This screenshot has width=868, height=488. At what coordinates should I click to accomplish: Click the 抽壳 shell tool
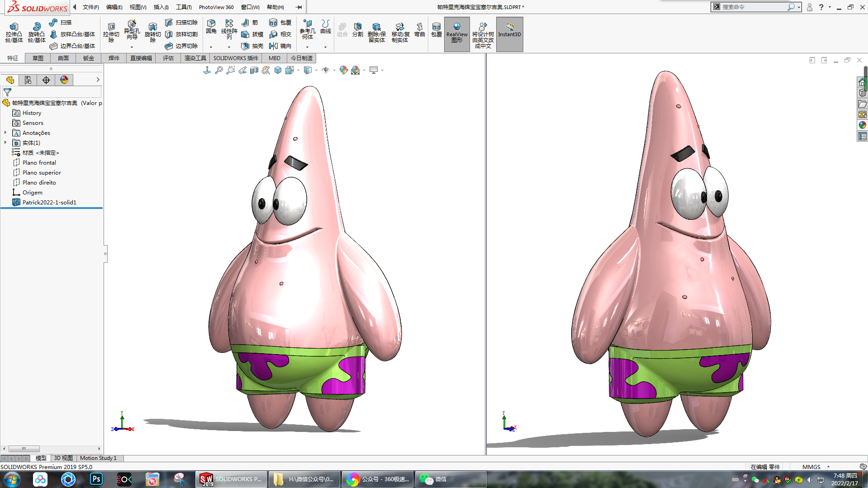coord(252,46)
